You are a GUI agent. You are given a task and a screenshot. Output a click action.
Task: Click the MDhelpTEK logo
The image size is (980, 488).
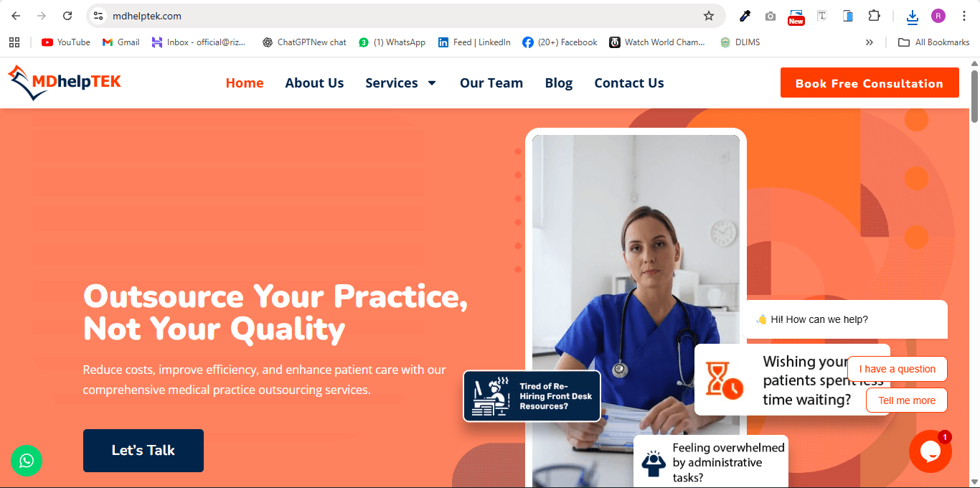click(65, 83)
